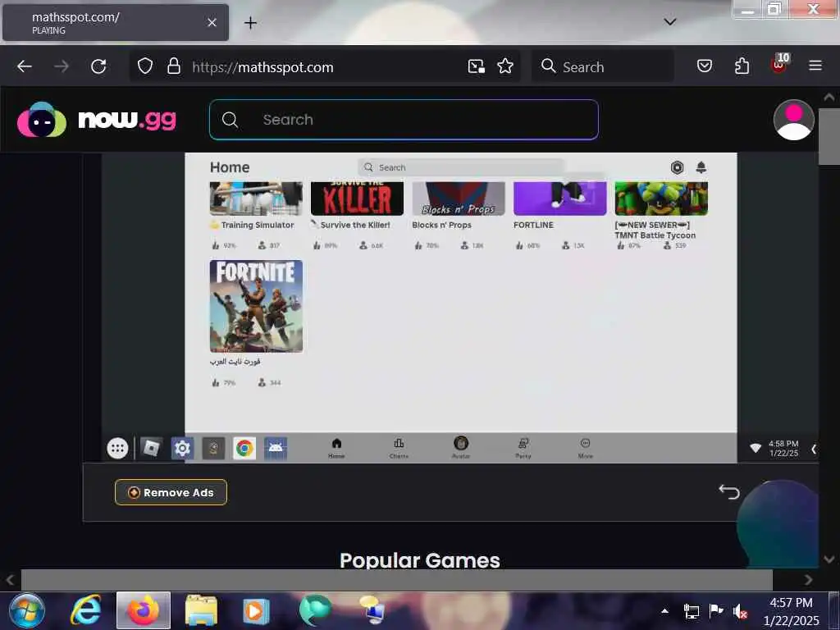Open tracking protection shield icon
Image resolution: width=840 pixels, height=630 pixels.
click(145, 66)
